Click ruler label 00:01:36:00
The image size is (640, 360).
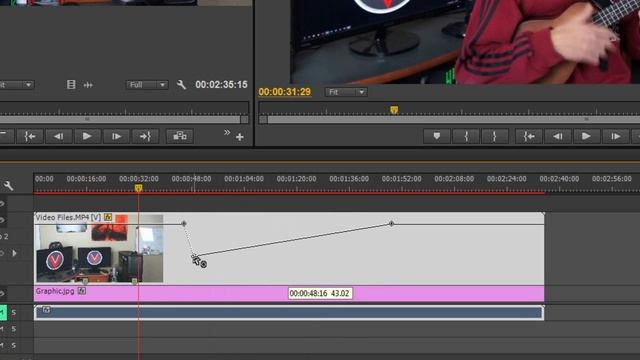(x=349, y=179)
